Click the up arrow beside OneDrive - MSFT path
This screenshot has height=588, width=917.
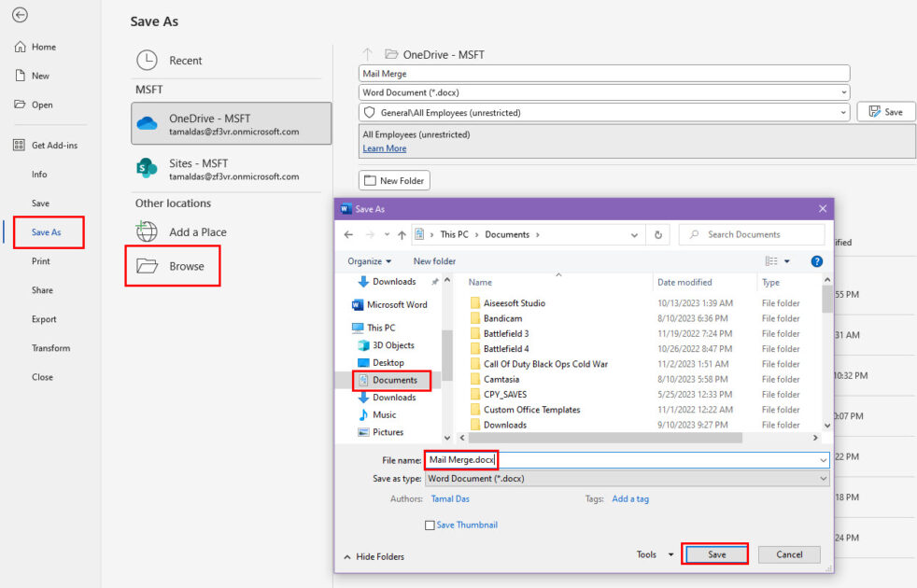coord(367,54)
